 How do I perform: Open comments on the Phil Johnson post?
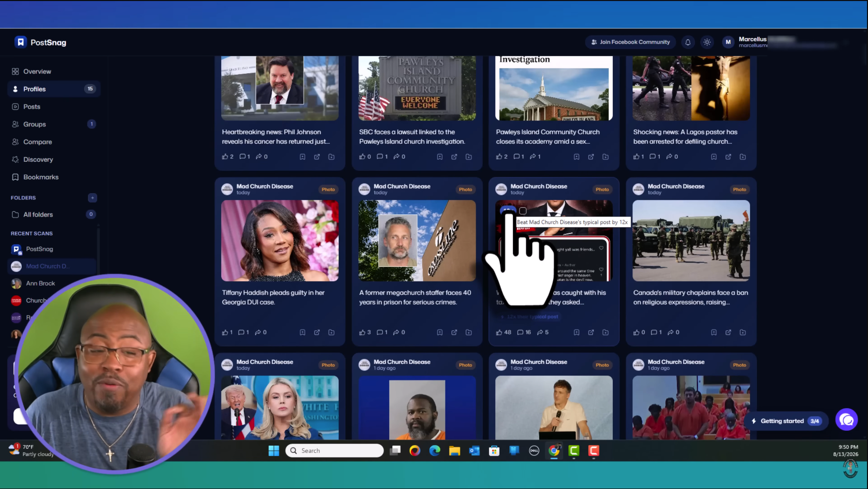[244, 157]
